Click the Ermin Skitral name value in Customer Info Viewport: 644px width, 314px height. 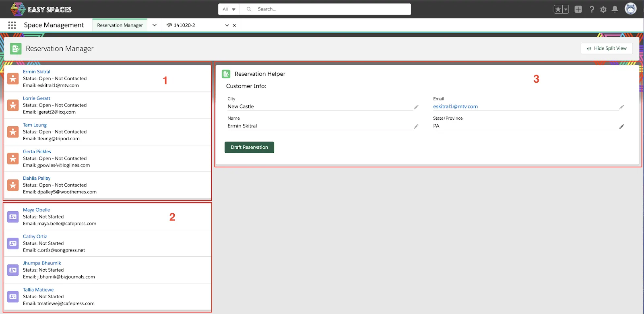[242, 126]
